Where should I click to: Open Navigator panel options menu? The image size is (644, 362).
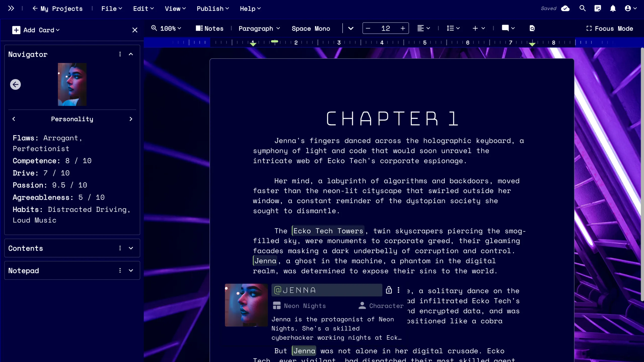(x=120, y=54)
